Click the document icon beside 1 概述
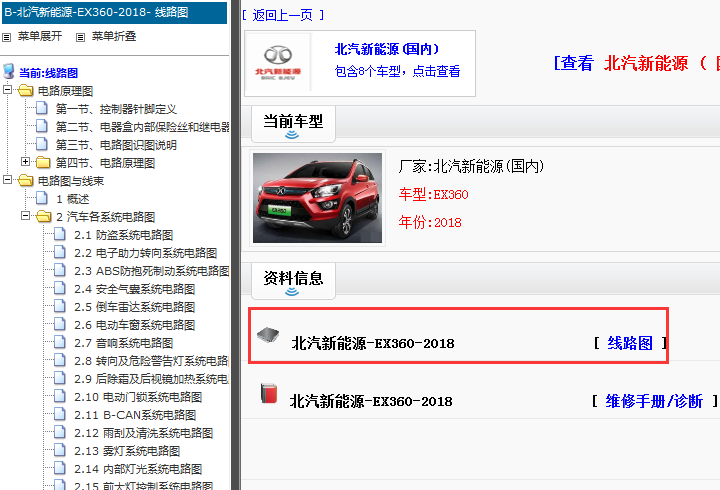The image size is (720, 490). pos(42,198)
